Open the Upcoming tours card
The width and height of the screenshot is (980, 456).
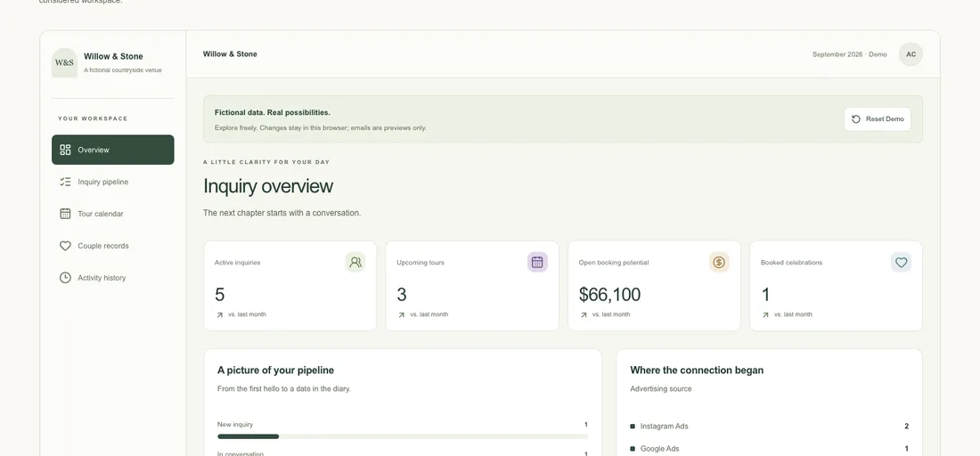pyautogui.click(x=472, y=286)
